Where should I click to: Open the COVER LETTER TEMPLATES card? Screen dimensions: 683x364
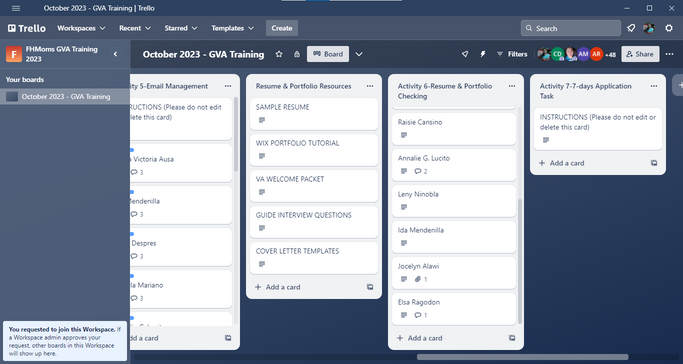coord(314,258)
